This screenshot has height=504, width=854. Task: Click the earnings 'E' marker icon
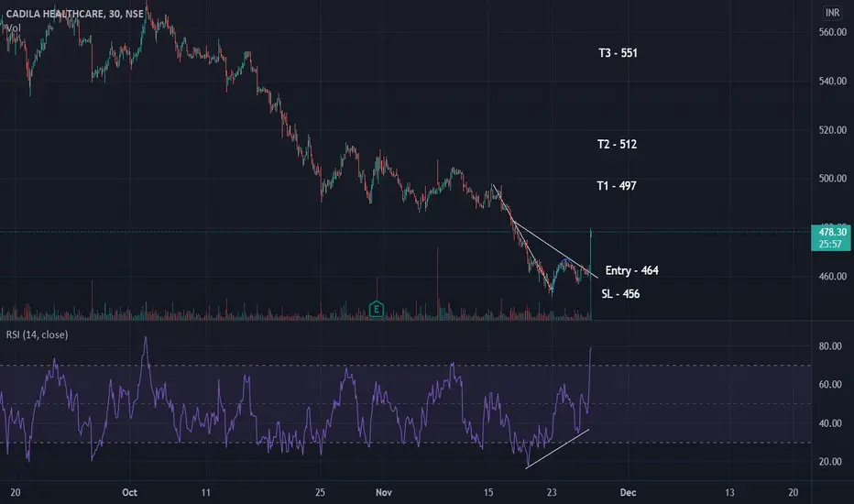coord(376,309)
